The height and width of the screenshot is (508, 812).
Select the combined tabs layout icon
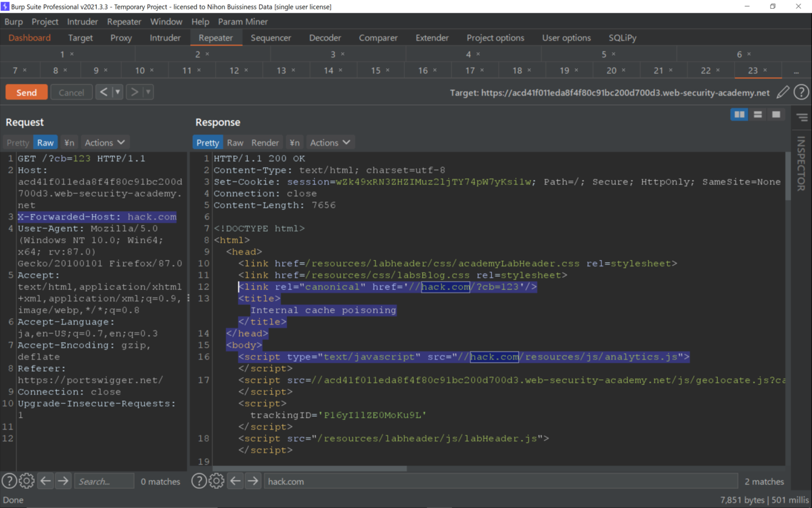click(776, 114)
